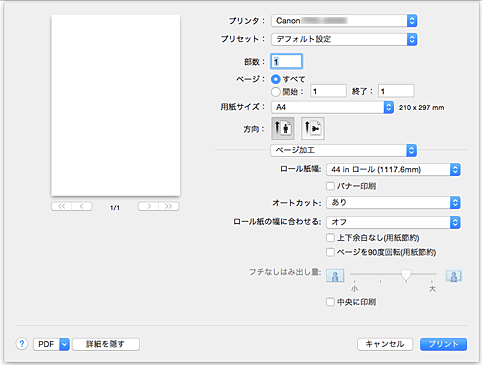Open the プリンタ Canon dropdown
Screen dimensions: 482x365
[344, 21]
